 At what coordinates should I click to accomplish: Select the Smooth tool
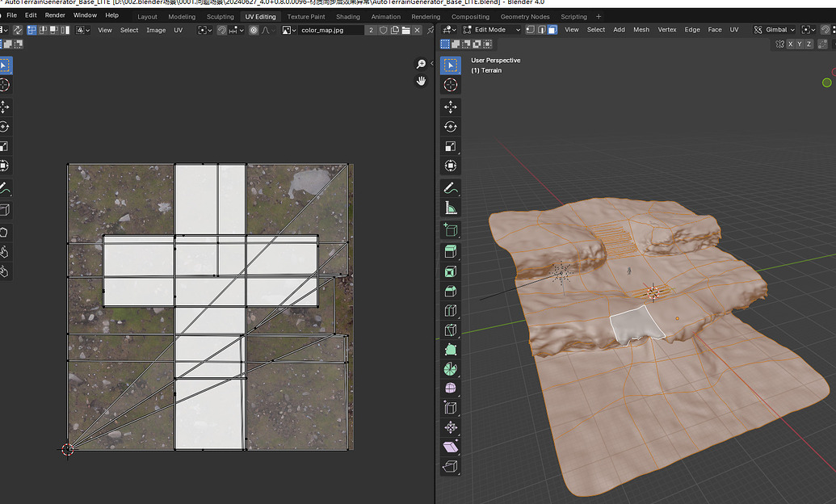[x=451, y=388]
